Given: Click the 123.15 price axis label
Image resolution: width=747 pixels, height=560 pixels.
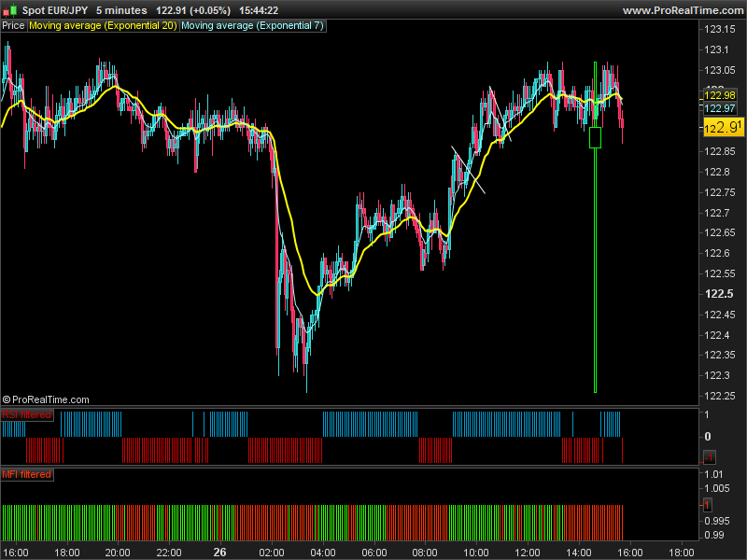Looking at the screenshot, I should 720,29.
